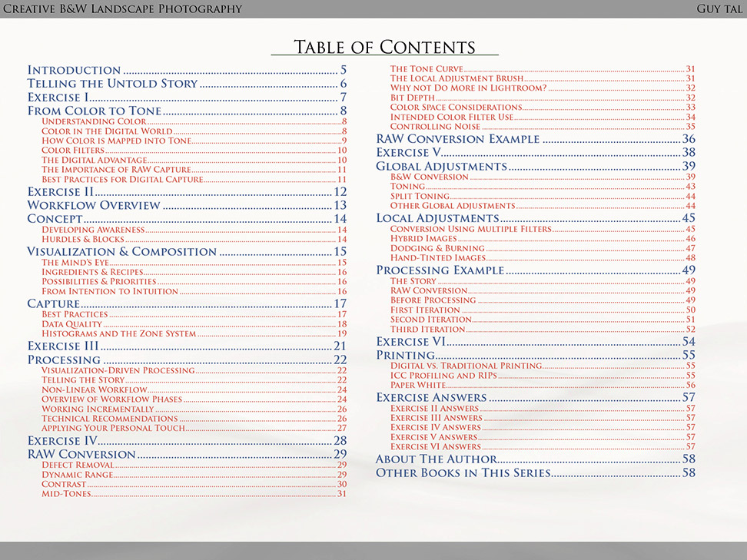The width and height of the screenshot is (747, 560).
Task: Go to Other Books in This Series
Action: (x=536, y=472)
